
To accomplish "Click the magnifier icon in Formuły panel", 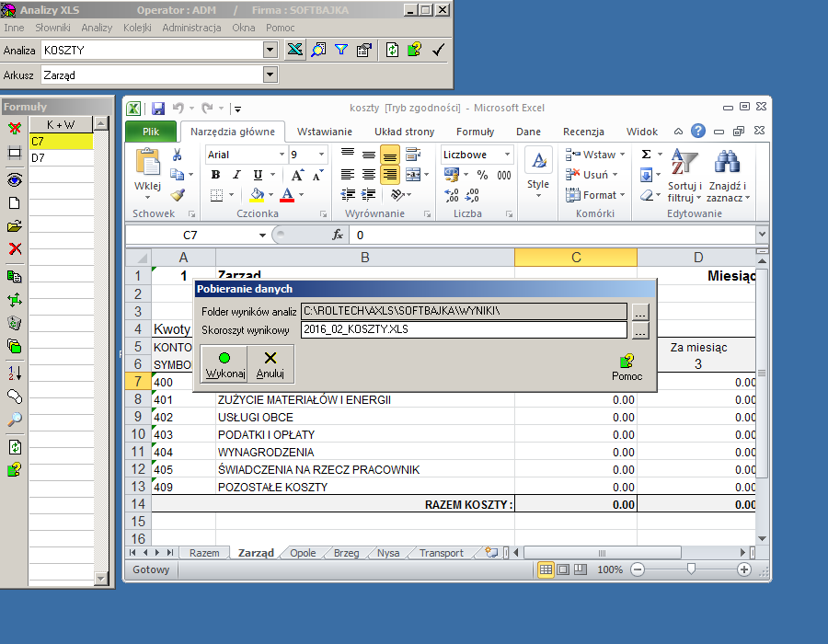I will [x=15, y=420].
